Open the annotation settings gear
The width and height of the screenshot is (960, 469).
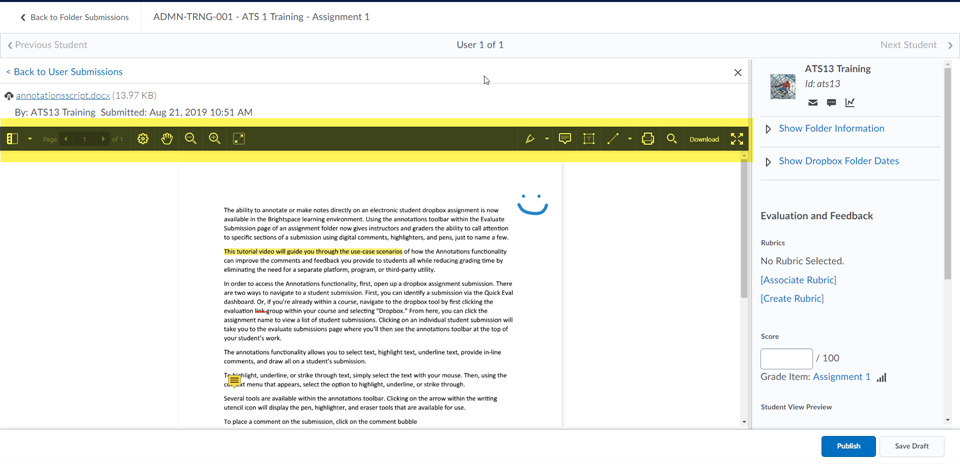(143, 139)
